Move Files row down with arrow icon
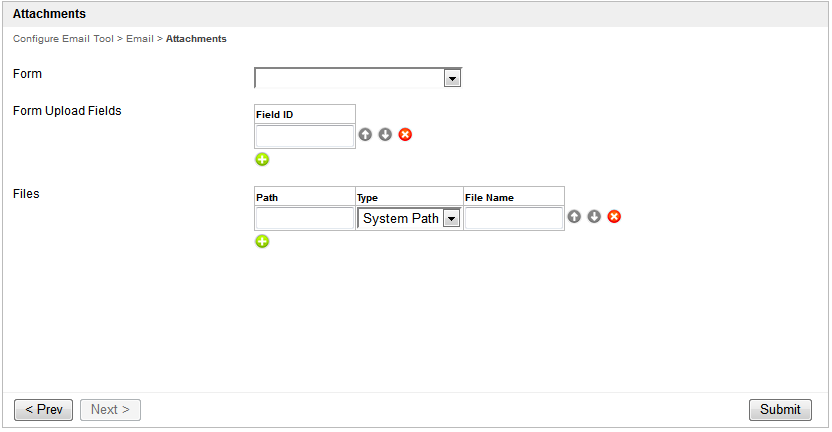 (x=594, y=217)
